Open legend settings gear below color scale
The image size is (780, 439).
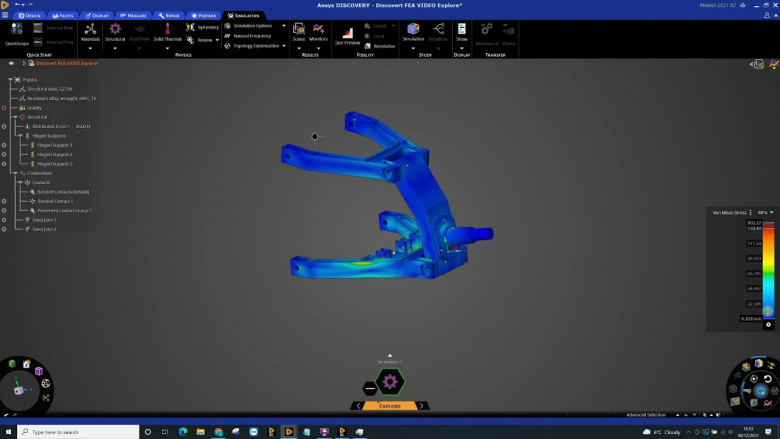click(x=768, y=324)
